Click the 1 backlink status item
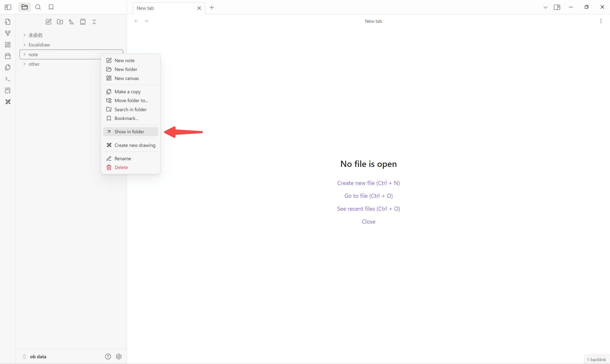 pos(596,359)
